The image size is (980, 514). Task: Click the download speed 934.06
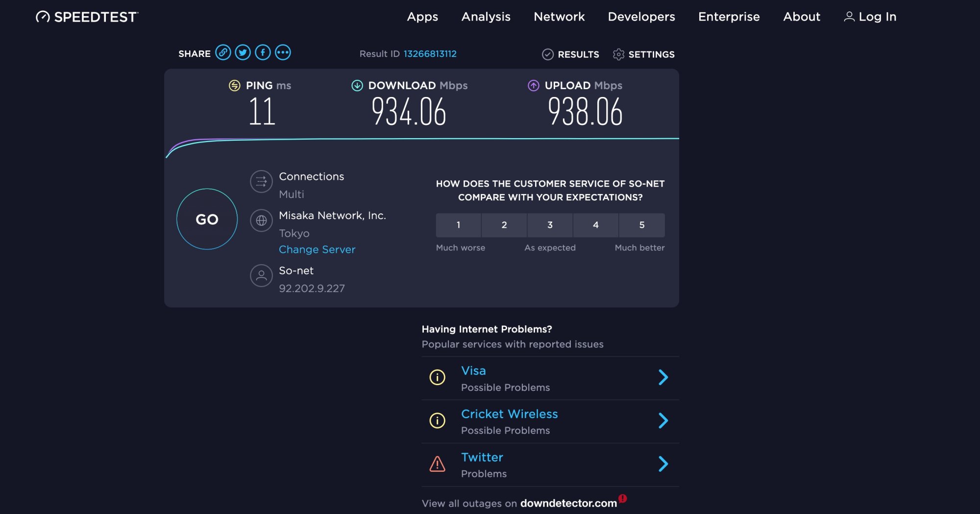coord(409,112)
